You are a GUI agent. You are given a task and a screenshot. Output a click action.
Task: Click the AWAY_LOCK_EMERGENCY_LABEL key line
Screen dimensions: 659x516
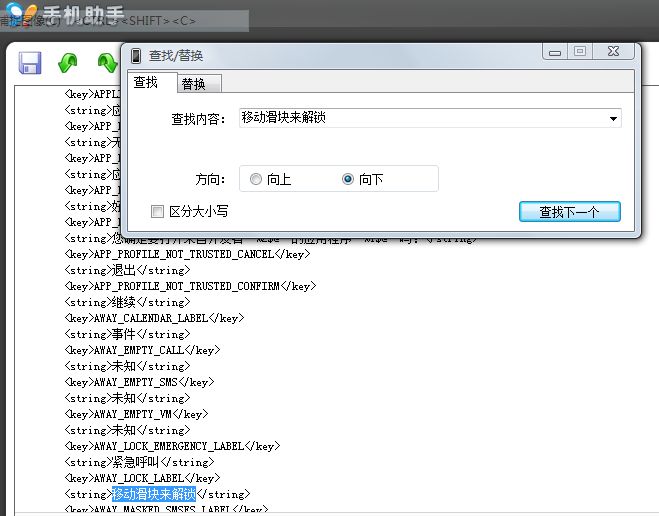172,446
